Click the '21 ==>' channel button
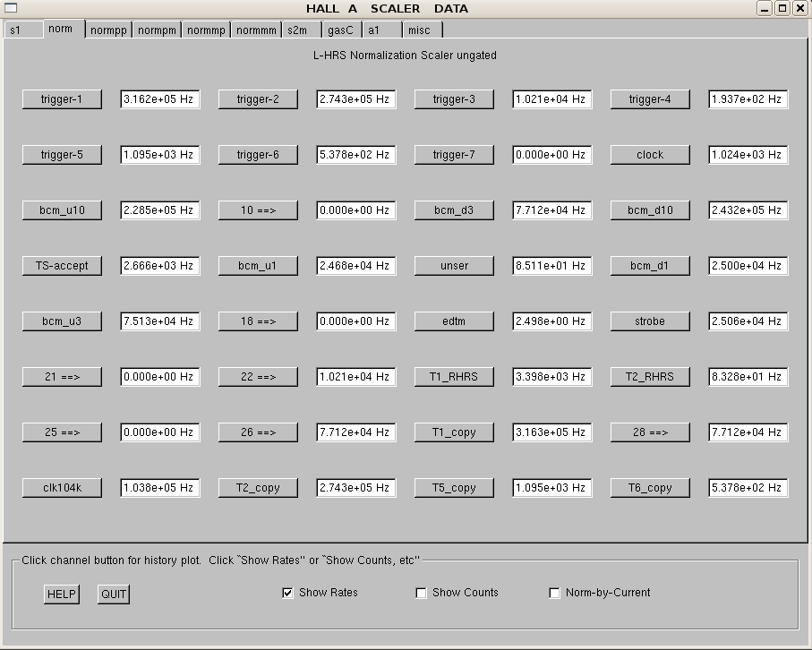The height and width of the screenshot is (650, 812). pos(62,377)
